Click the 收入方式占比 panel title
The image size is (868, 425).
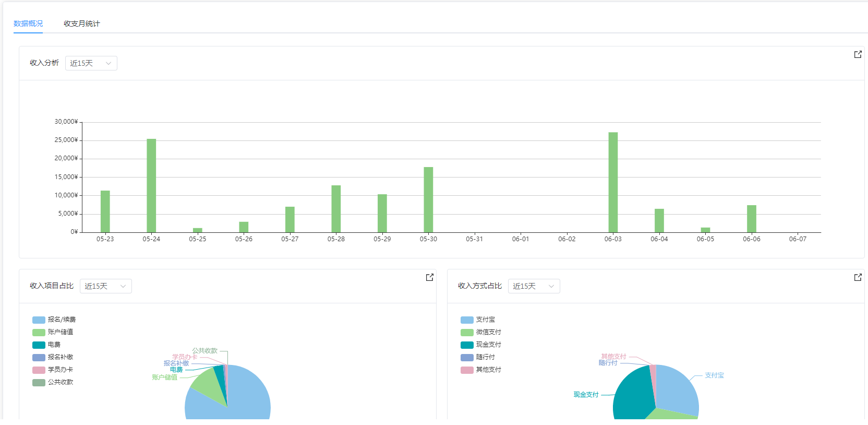coord(480,286)
